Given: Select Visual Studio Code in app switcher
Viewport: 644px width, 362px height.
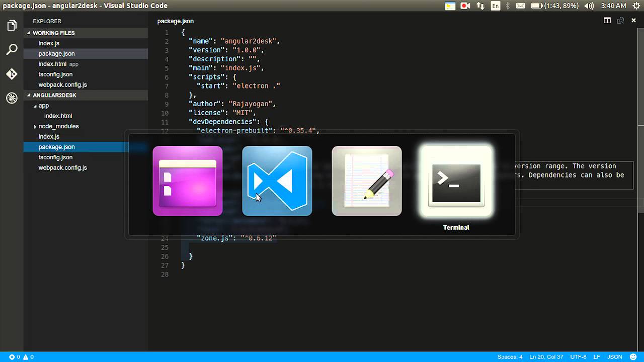Looking at the screenshot, I should [277, 181].
